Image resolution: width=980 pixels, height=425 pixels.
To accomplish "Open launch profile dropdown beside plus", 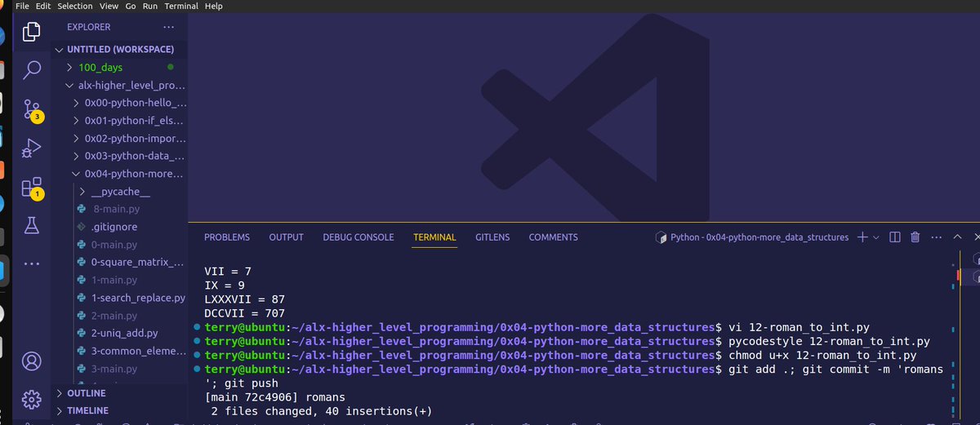I will tap(876, 237).
